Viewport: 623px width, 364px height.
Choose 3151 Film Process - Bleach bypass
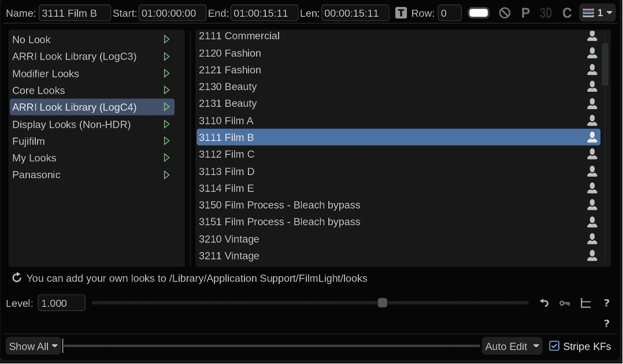click(398, 222)
